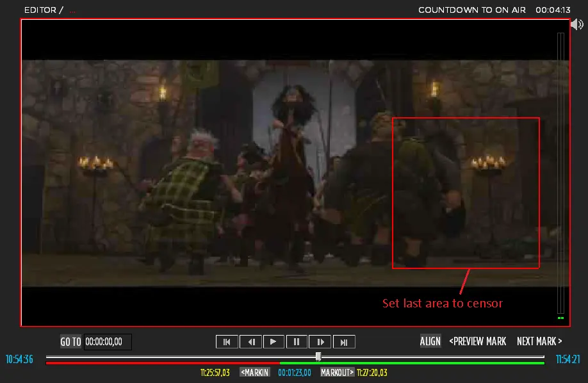This screenshot has height=383, width=588.
Task: Click inside the red censor rectangle
Action: pyautogui.click(x=466, y=192)
